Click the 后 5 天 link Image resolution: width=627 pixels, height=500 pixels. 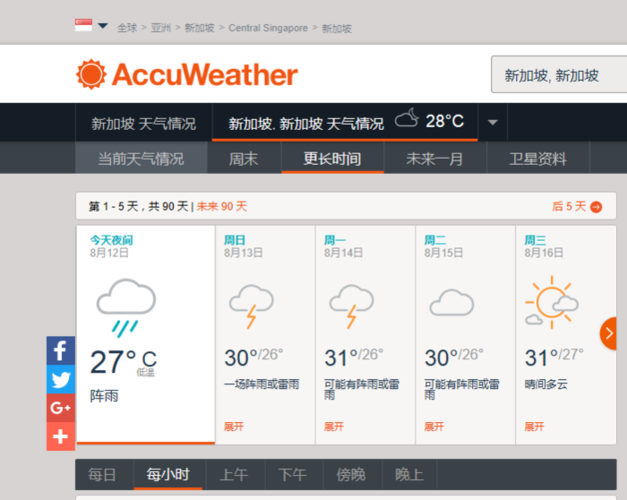pos(569,206)
